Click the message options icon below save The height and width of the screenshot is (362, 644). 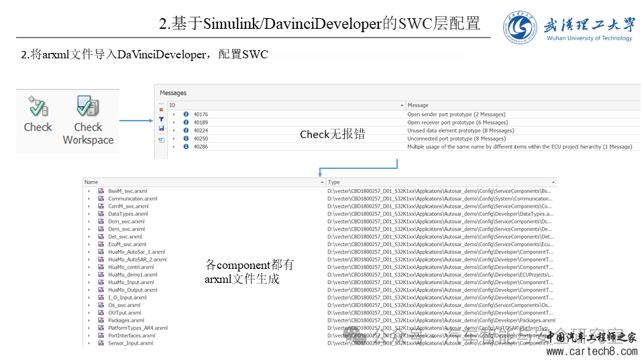pos(161,140)
